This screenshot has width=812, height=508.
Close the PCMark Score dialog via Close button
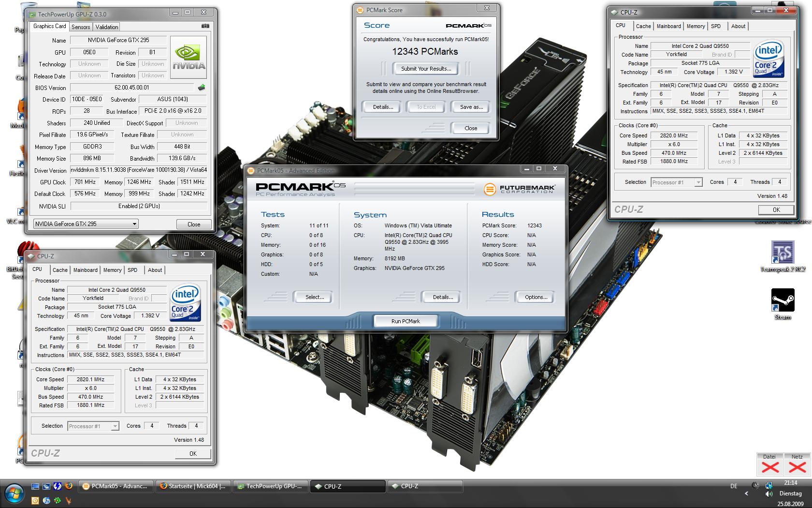(471, 128)
